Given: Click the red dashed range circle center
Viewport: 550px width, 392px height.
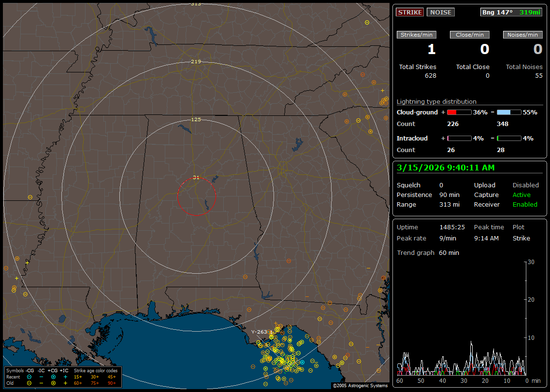Looking at the screenshot, I should (x=196, y=196).
